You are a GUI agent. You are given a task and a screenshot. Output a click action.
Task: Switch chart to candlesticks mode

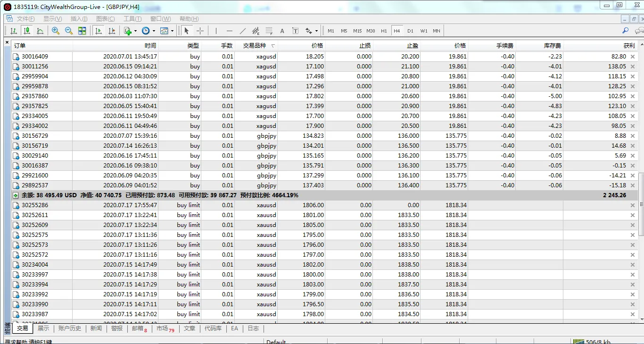[x=27, y=31]
